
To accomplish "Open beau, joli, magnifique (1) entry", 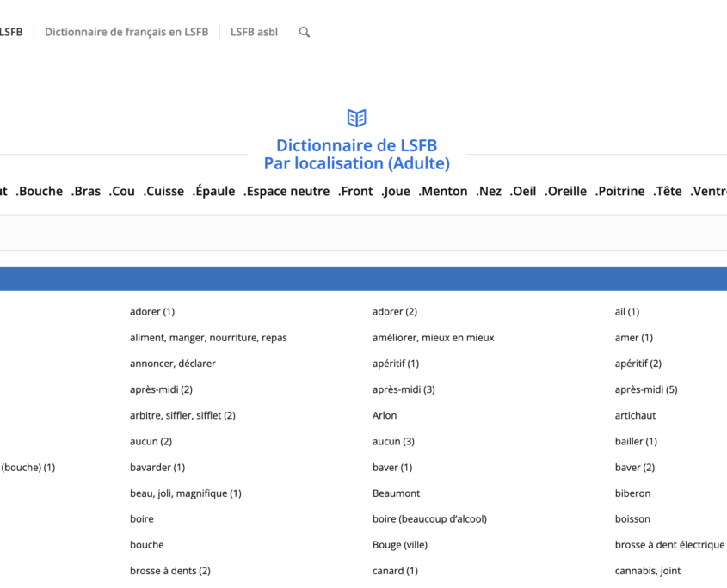I will coord(186,493).
